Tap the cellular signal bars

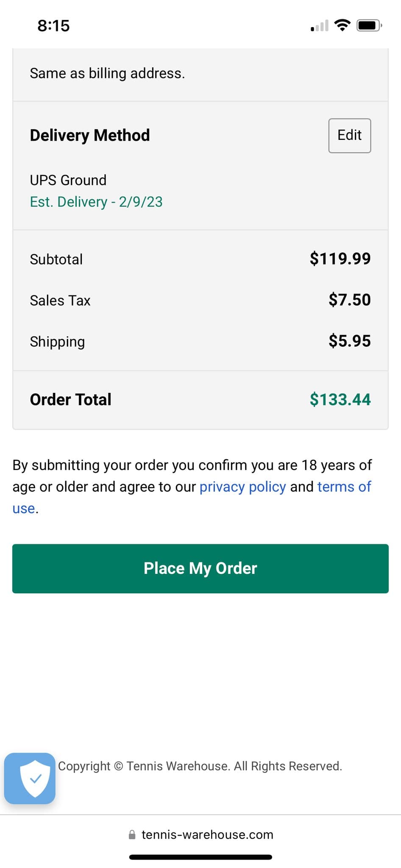pos(320,25)
